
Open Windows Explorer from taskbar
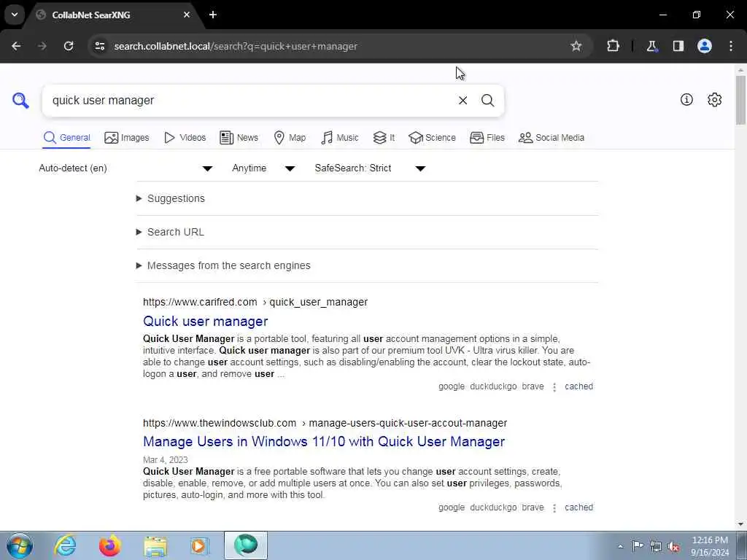coord(155,545)
